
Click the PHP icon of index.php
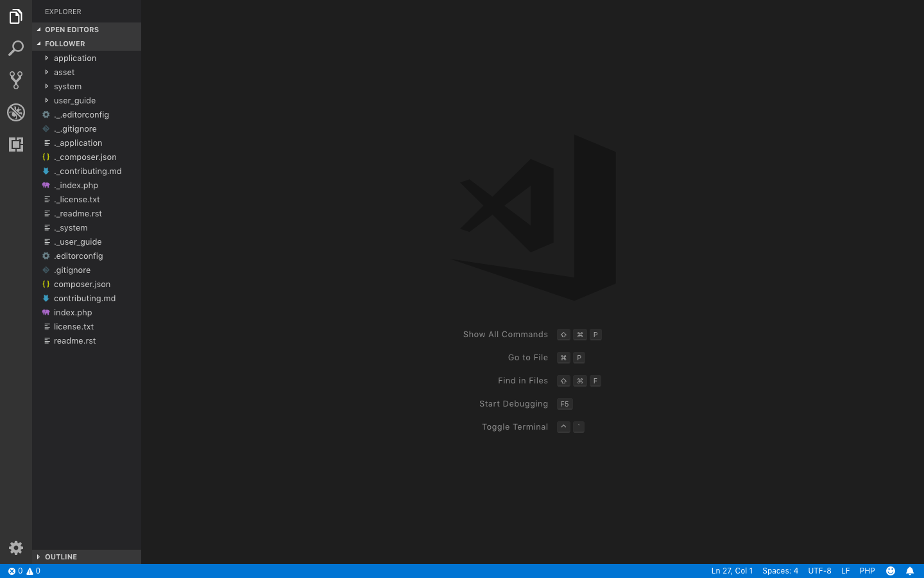(46, 313)
